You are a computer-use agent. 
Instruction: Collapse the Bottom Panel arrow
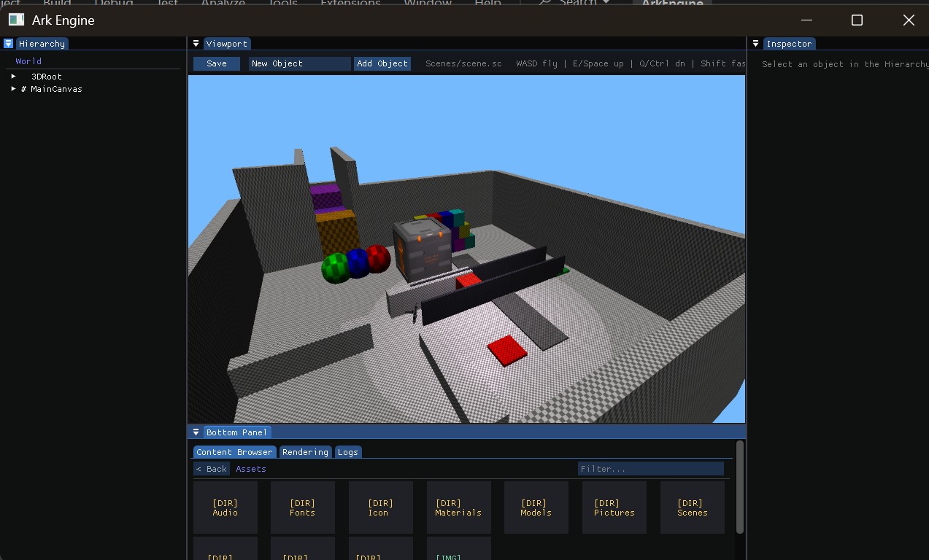click(x=196, y=432)
